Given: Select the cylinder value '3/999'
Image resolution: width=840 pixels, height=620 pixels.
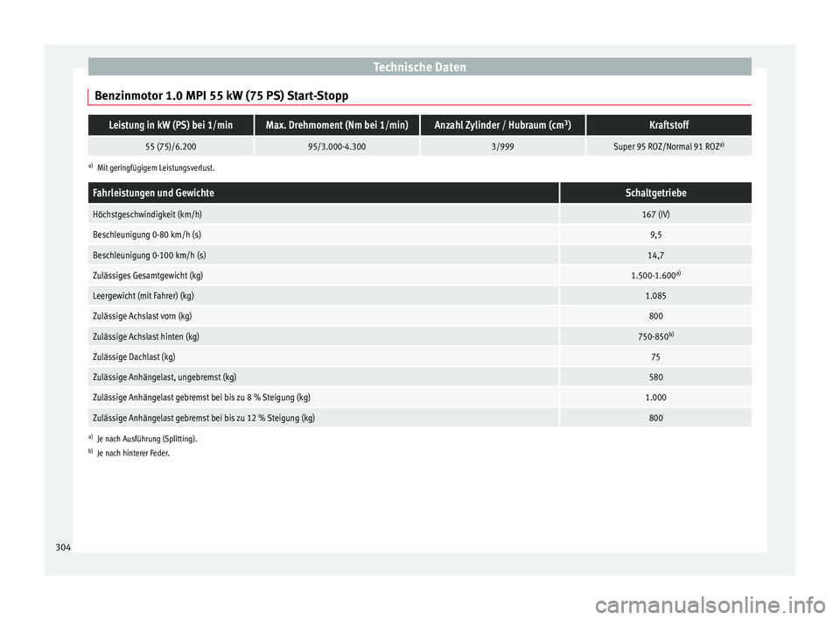Looking at the screenshot, I should [502, 146].
